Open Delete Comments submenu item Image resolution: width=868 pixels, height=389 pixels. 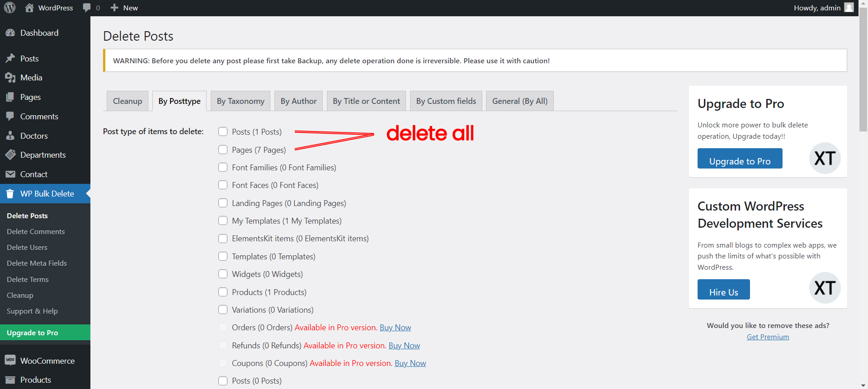pyautogui.click(x=36, y=232)
